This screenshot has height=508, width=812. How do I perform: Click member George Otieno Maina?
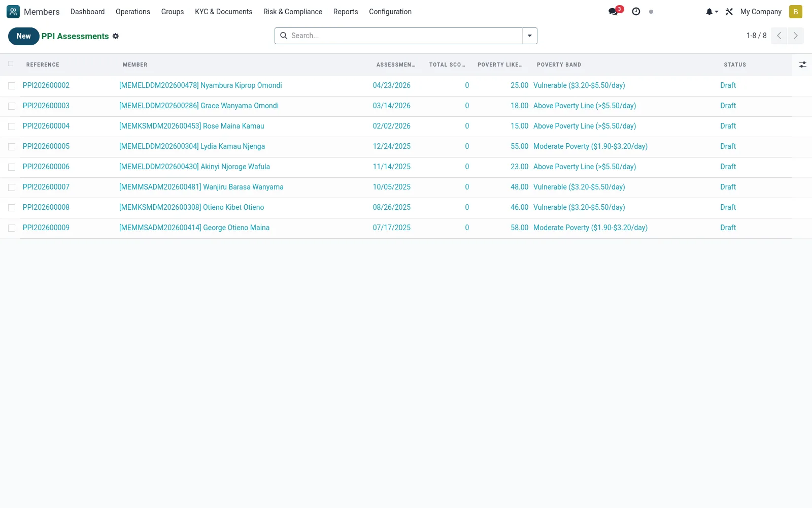pos(194,228)
